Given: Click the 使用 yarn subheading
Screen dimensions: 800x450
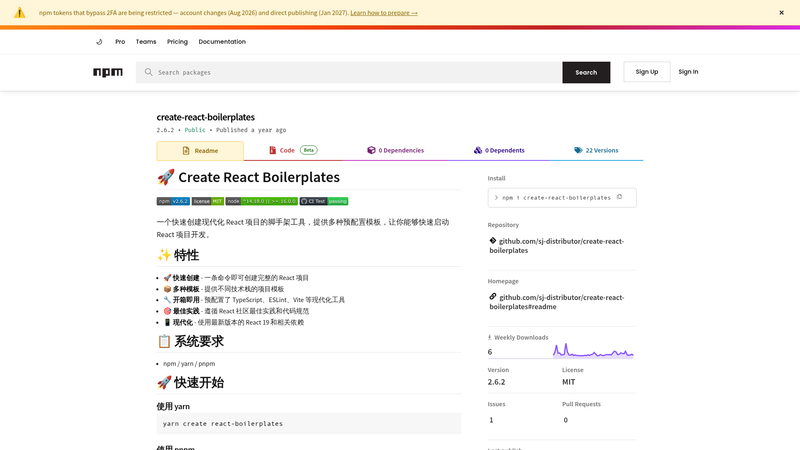Looking at the screenshot, I should [x=173, y=407].
